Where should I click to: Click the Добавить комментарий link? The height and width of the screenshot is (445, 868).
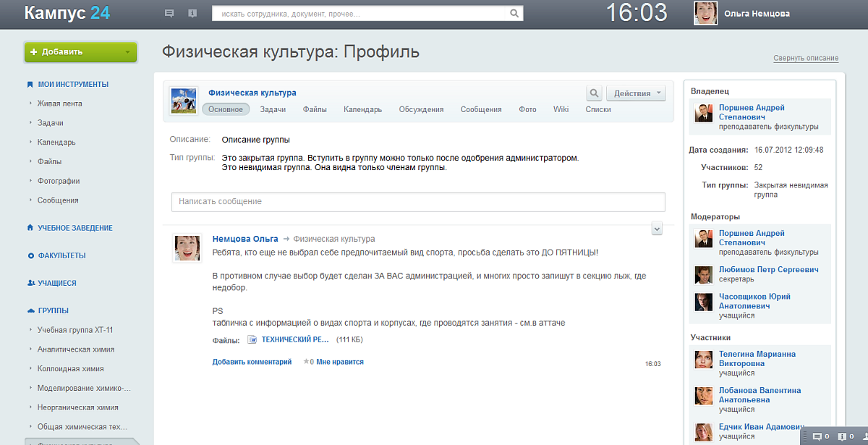coord(252,362)
